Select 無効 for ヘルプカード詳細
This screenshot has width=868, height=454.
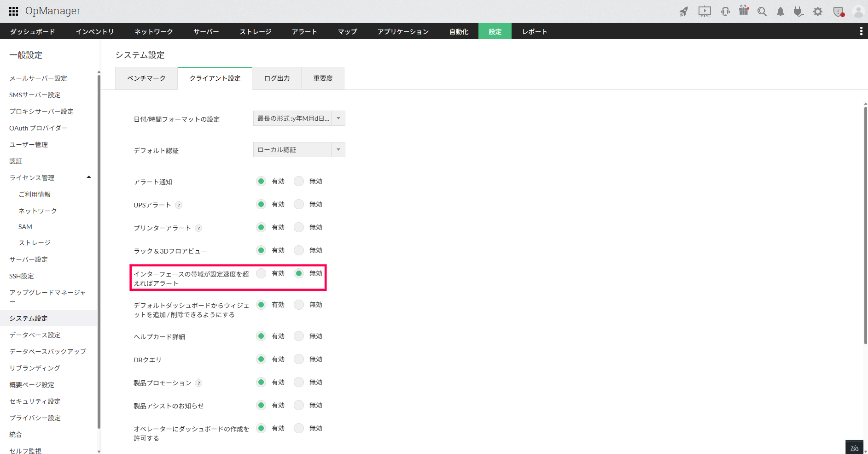(299, 336)
